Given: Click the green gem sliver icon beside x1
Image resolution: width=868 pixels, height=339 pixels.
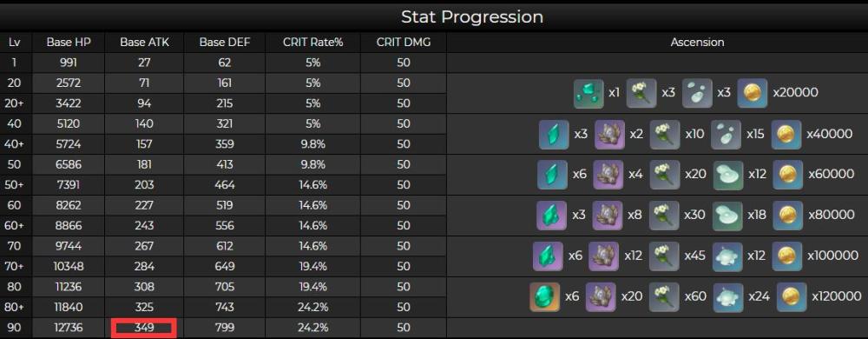Looking at the screenshot, I should (x=589, y=93).
